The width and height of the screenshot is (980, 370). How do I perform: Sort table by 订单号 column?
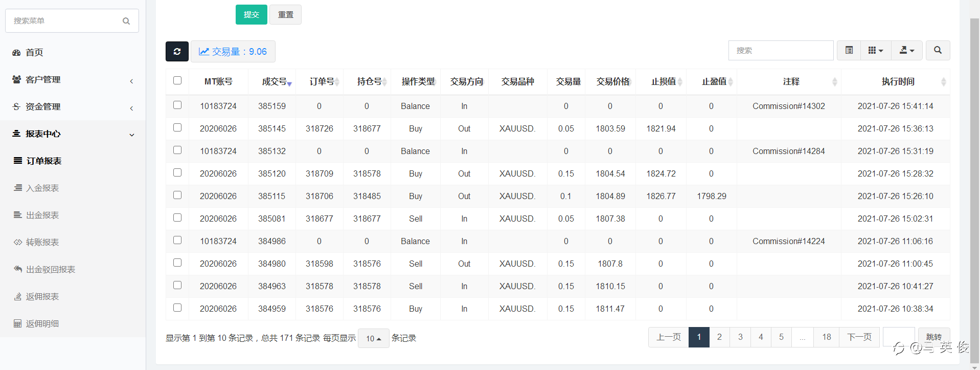(320, 82)
